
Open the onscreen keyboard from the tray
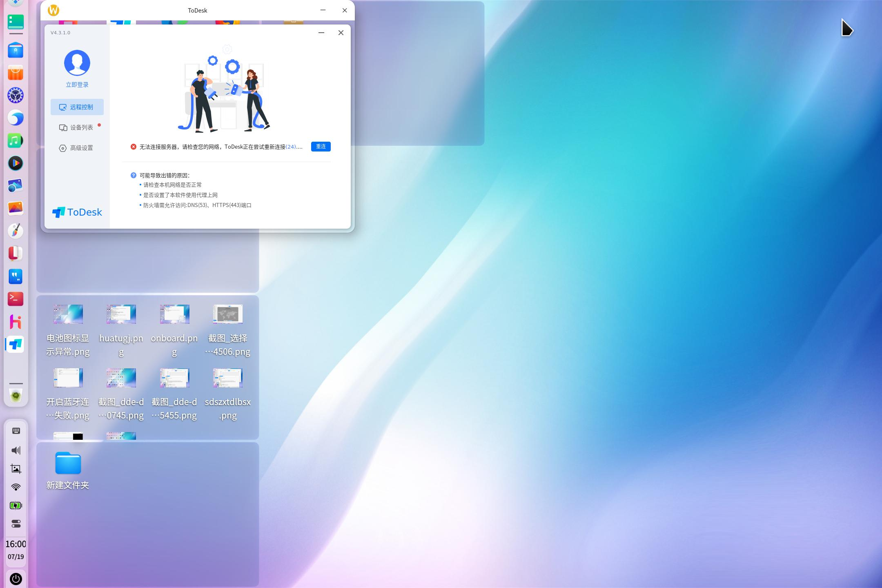(x=16, y=431)
